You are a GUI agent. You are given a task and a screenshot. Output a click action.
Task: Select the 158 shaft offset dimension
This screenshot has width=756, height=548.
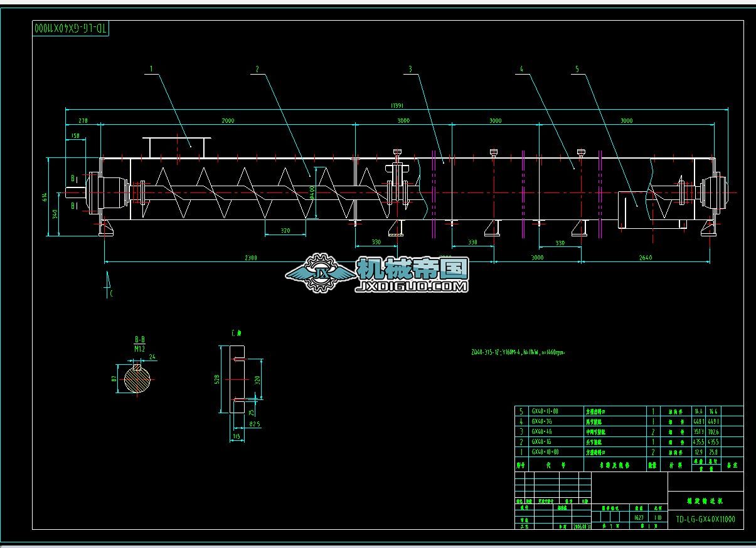(76, 135)
